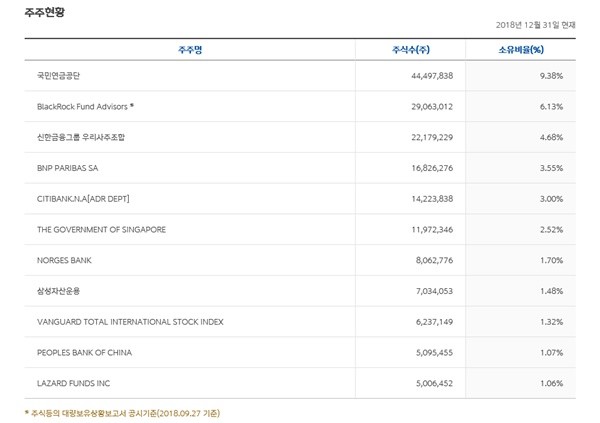Viewport: 600px width, 423px height.
Task: Click share count 11,972,346
Action: point(432,230)
